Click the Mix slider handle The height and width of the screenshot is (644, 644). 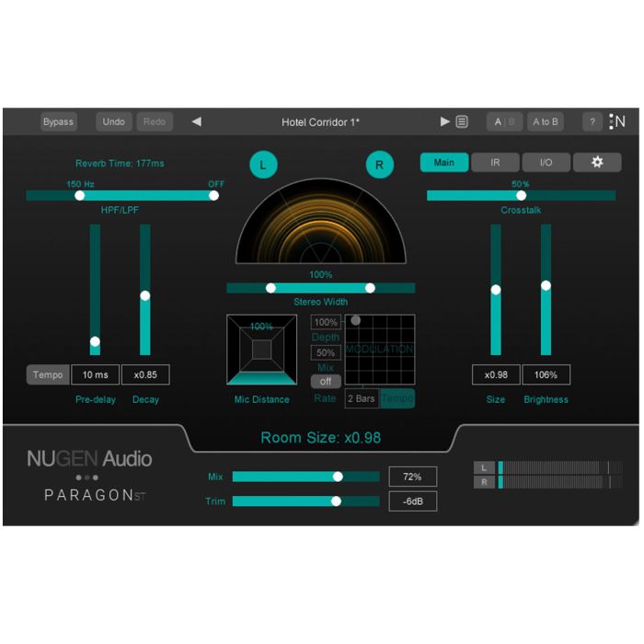tap(338, 477)
